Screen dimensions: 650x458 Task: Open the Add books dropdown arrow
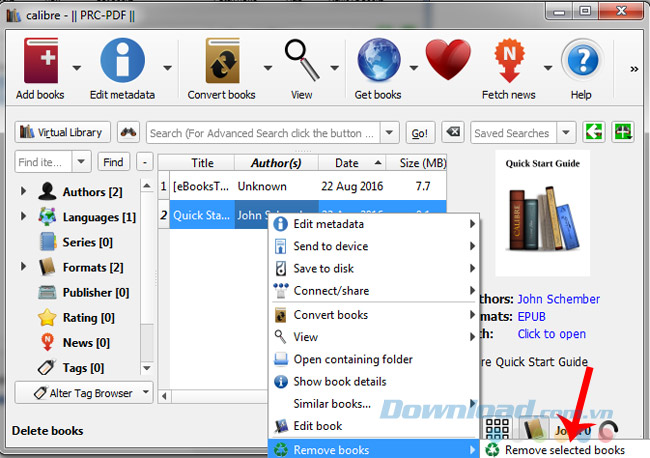tap(77, 68)
